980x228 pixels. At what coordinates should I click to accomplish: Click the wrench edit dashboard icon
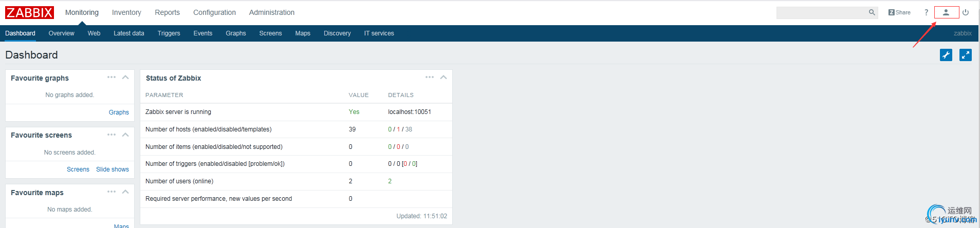946,55
